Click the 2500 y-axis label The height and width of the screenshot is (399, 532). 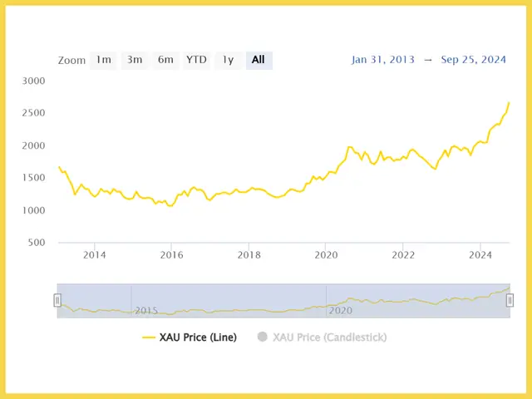(x=33, y=113)
